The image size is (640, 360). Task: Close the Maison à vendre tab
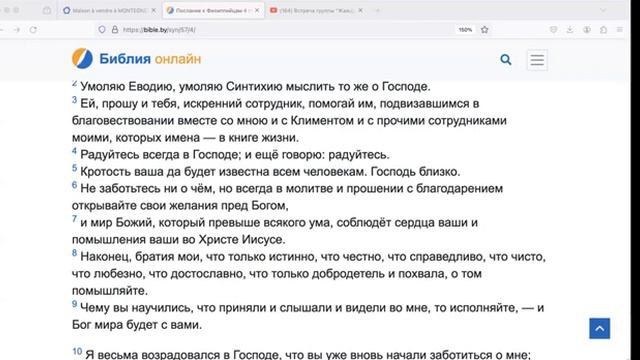click(153, 10)
